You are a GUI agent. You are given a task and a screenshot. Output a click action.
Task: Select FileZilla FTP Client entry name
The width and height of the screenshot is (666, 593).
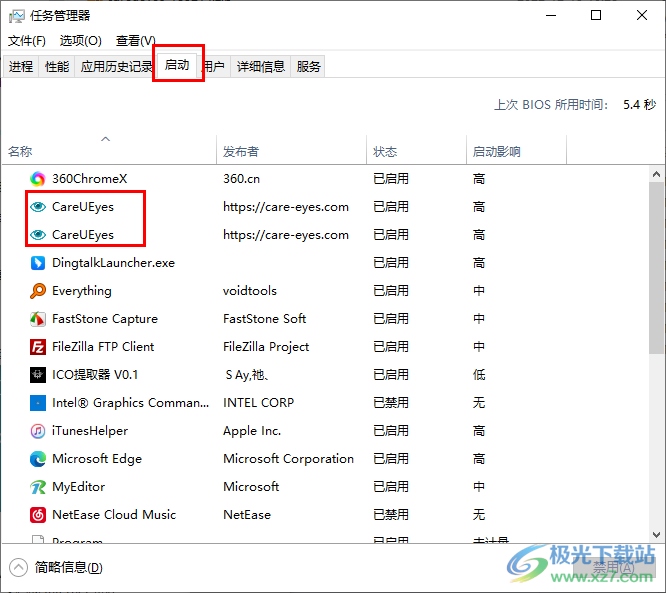103,347
